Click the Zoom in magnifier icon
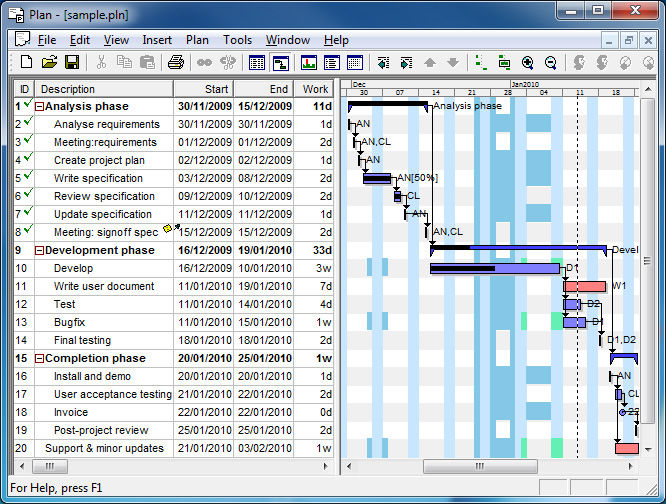The height and width of the screenshot is (504, 666). (528, 63)
